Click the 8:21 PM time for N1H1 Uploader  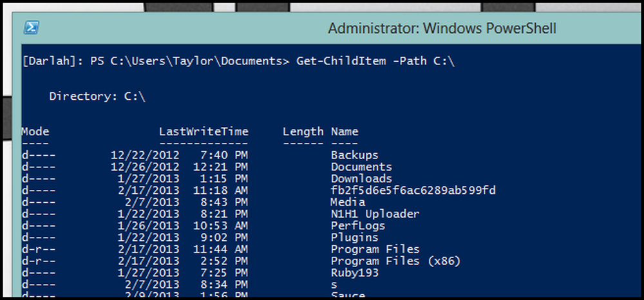pyautogui.click(x=224, y=214)
